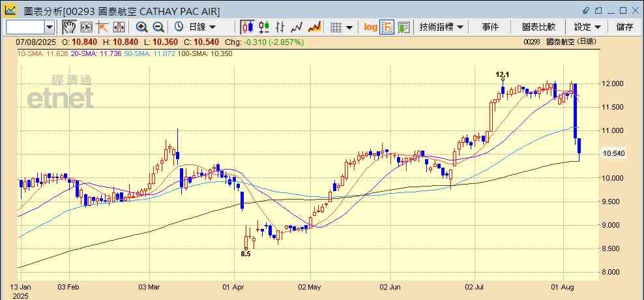Screen dimensions: 644x300
Task: Click the 儲存 save button
Action: 624,27
